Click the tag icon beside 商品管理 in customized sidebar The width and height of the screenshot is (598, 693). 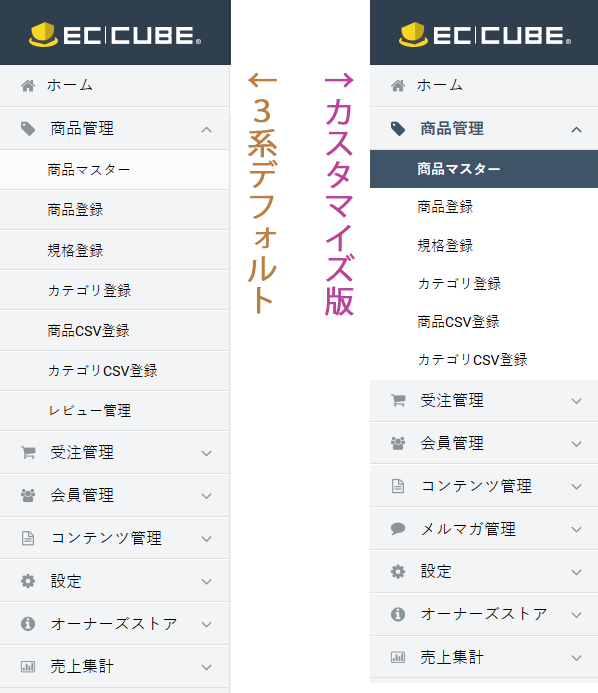[x=398, y=129]
